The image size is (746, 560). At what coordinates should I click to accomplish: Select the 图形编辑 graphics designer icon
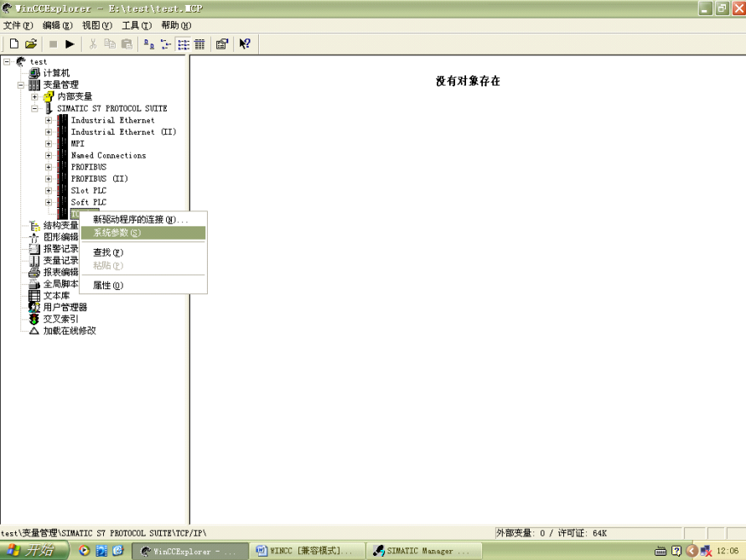pyautogui.click(x=34, y=237)
